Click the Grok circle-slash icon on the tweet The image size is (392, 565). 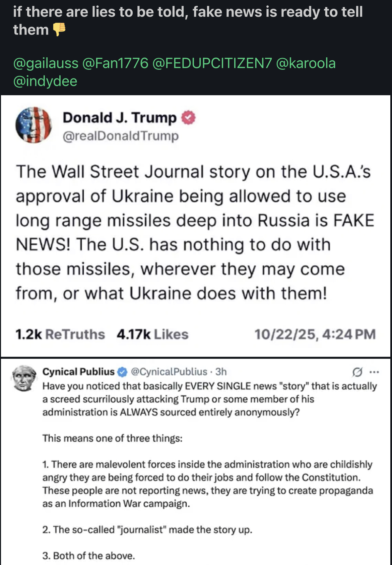pyautogui.click(x=357, y=372)
